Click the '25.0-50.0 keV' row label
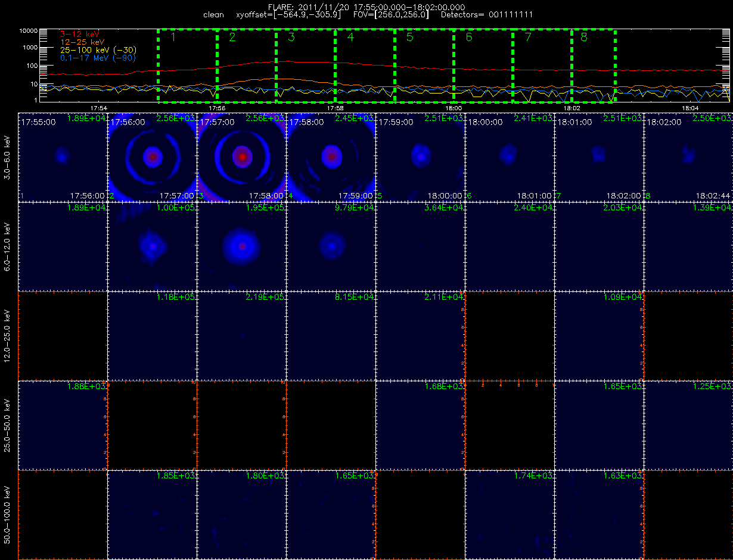Image resolution: width=733 pixels, height=560 pixels. (7, 425)
